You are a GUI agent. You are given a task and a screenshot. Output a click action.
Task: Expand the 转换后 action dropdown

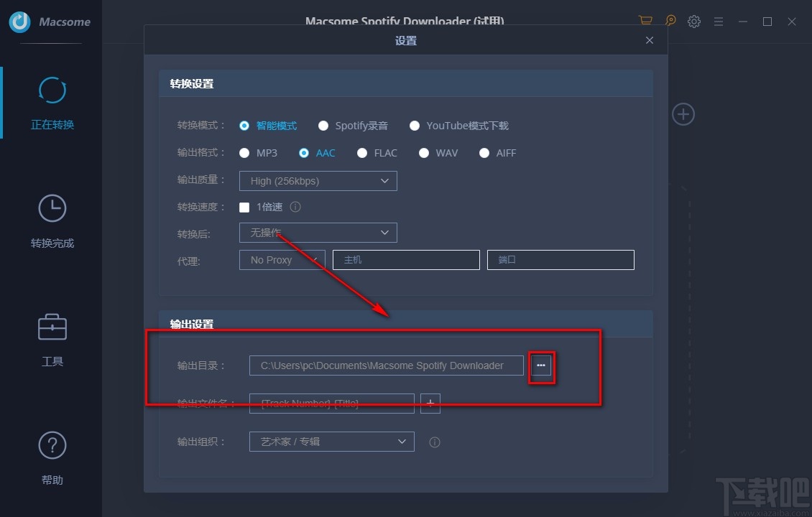[x=318, y=232]
